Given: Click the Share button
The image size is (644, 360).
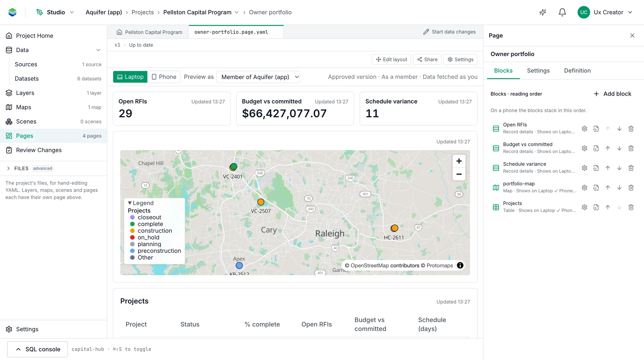Looking at the screenshot, I should tap(427, 60).
